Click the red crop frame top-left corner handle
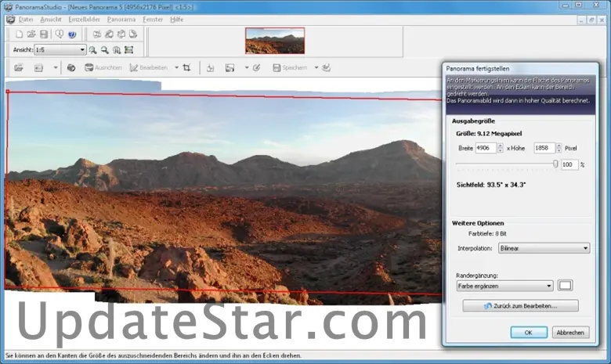The width and height of the screenshot is (611, 364). [x=7, y=92]
